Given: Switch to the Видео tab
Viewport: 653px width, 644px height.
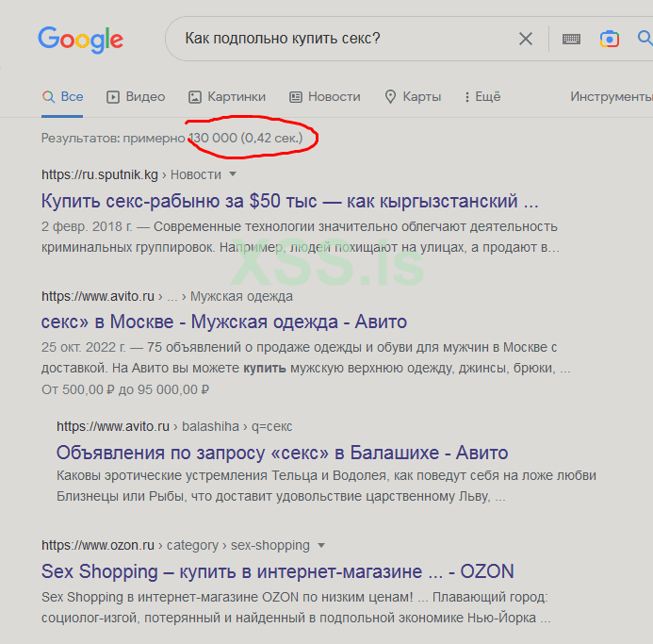Looking at the screenshot, I should (136, 97).
